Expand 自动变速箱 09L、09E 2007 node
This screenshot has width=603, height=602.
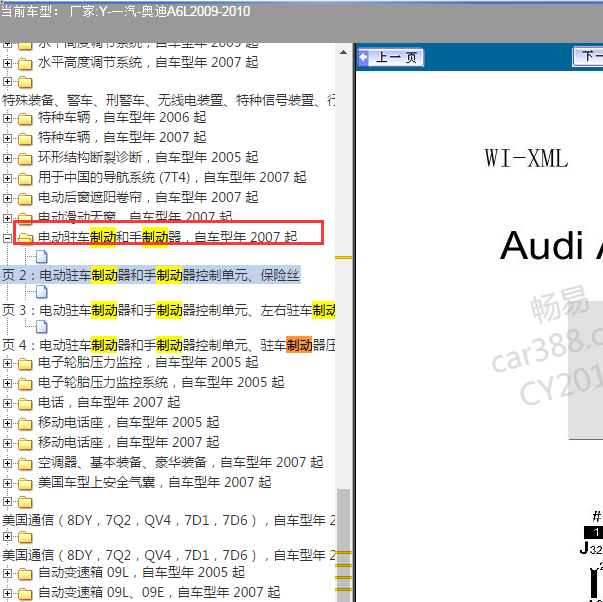tap(7, 593)
